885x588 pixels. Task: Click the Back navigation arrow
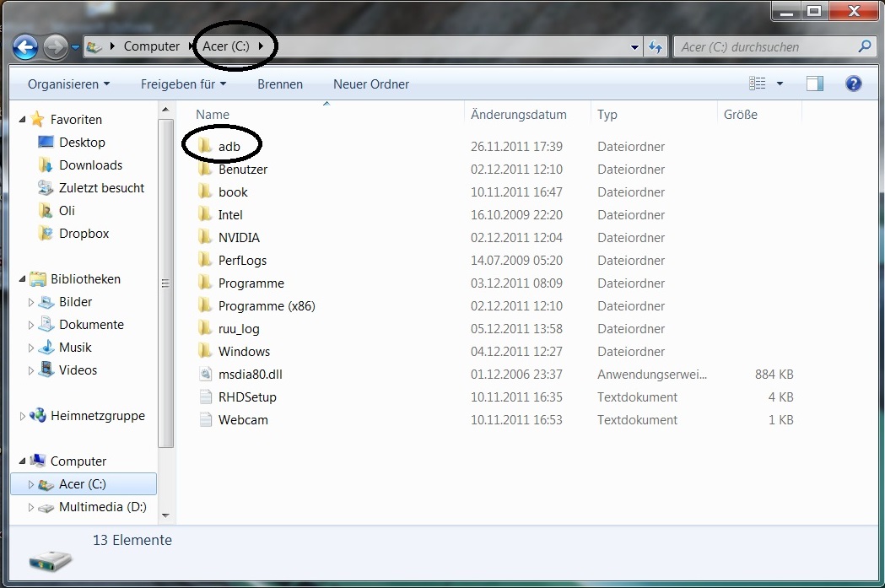[25, 47]
